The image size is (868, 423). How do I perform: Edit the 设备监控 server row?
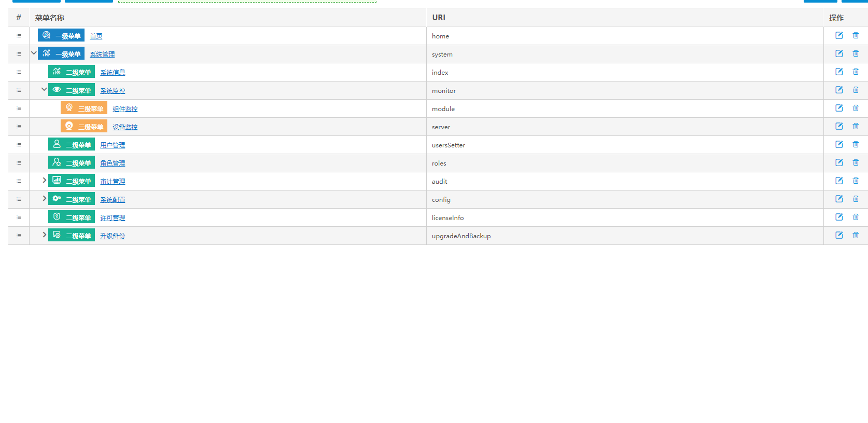click(x=839, y=126)
